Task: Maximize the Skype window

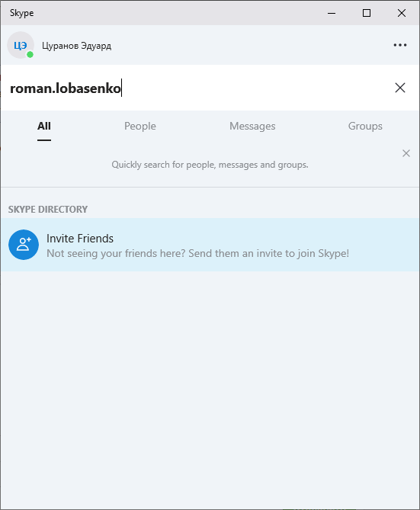Action: [367, 13]
